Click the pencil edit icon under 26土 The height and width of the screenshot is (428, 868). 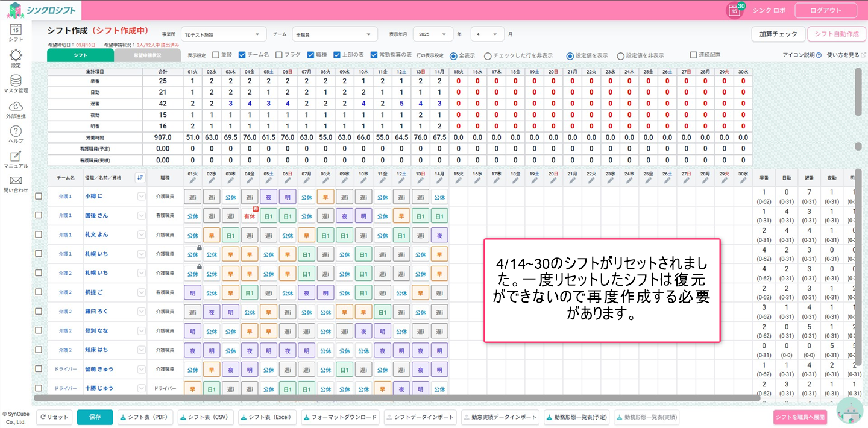(667, 180)
